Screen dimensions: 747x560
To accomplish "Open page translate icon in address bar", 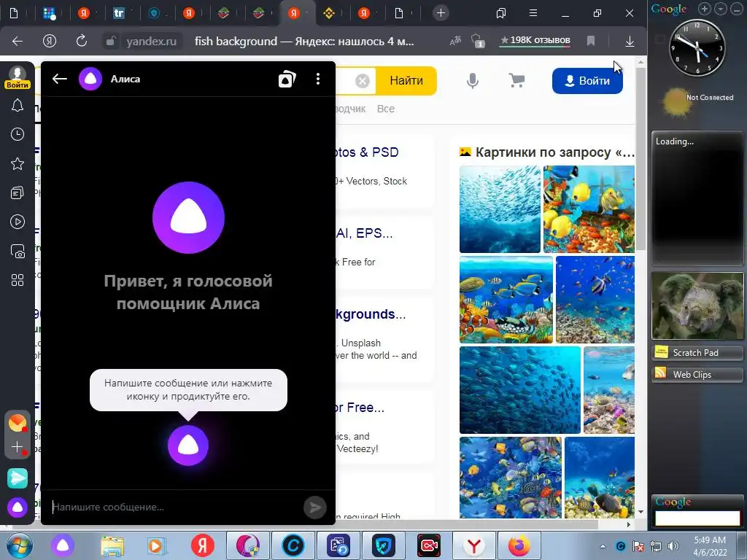I will tap(455, 42).
